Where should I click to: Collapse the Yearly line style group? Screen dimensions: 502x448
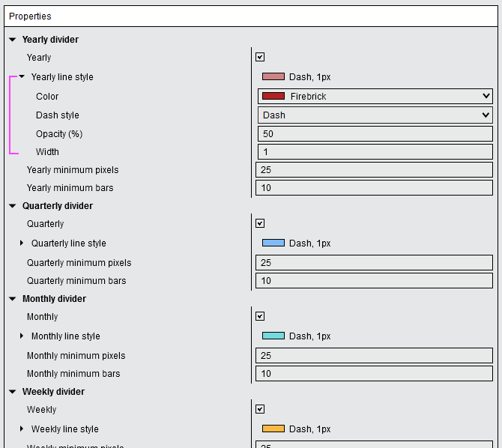pyautogui.click(x=22, y=76)
